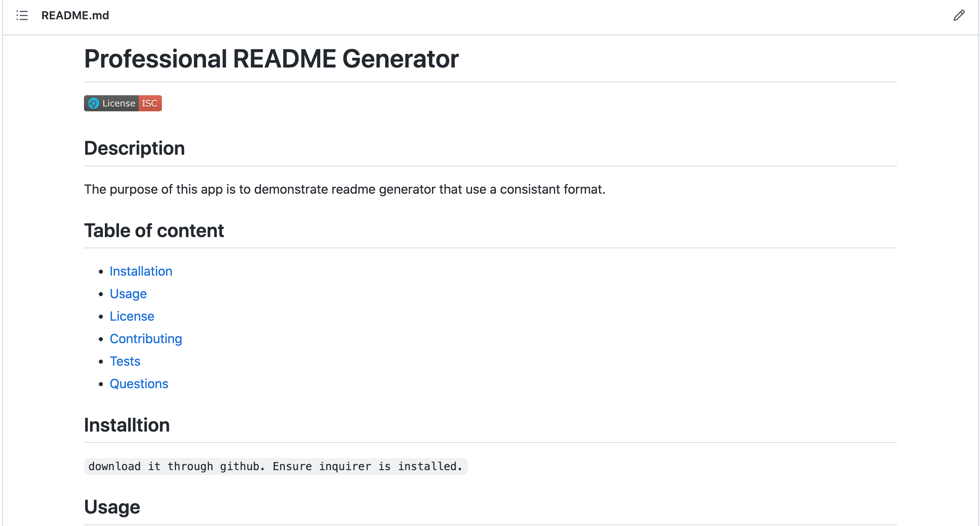980x526 pixels.
Task: Follow the License link
Action: [132, 316]
